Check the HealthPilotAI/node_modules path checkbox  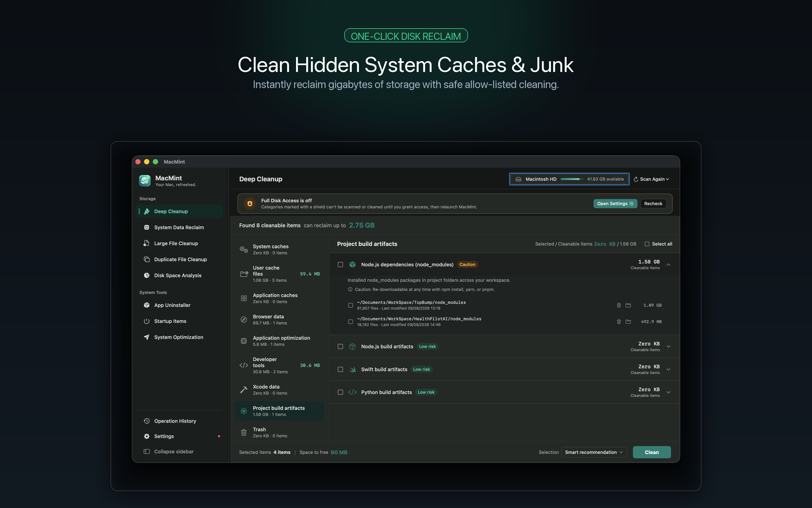[350, 321]
